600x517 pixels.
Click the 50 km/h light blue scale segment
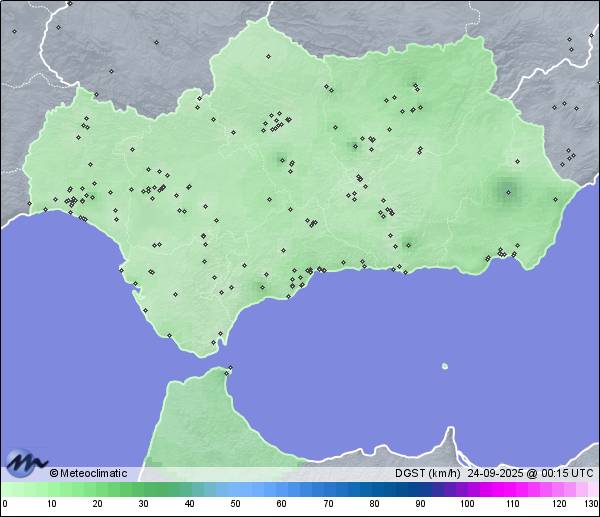coord(235,489)
